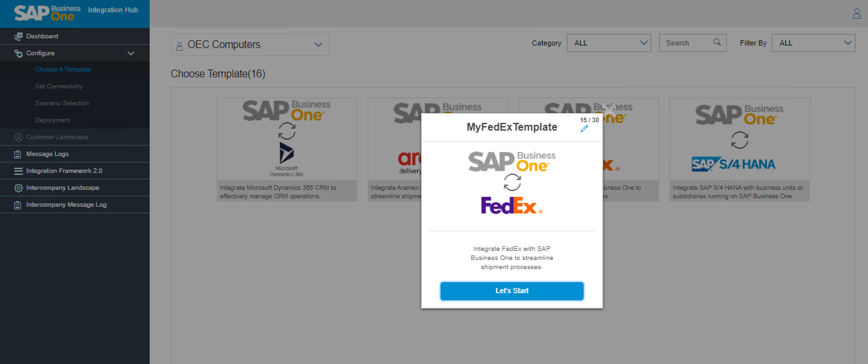This screenshot has width=868, height=364.
Task: Click the Integration Framework 2.0 hamburger icon
Action: tap(18, 171)
